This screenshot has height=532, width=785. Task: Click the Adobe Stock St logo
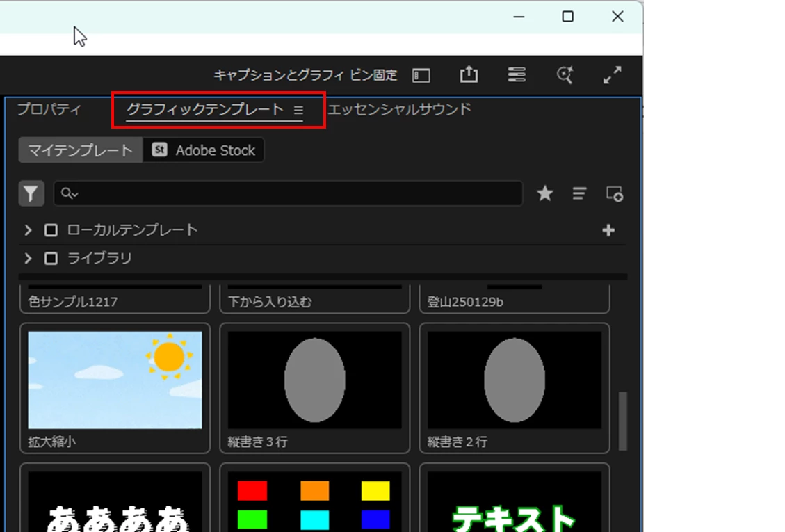coord(159,150)
